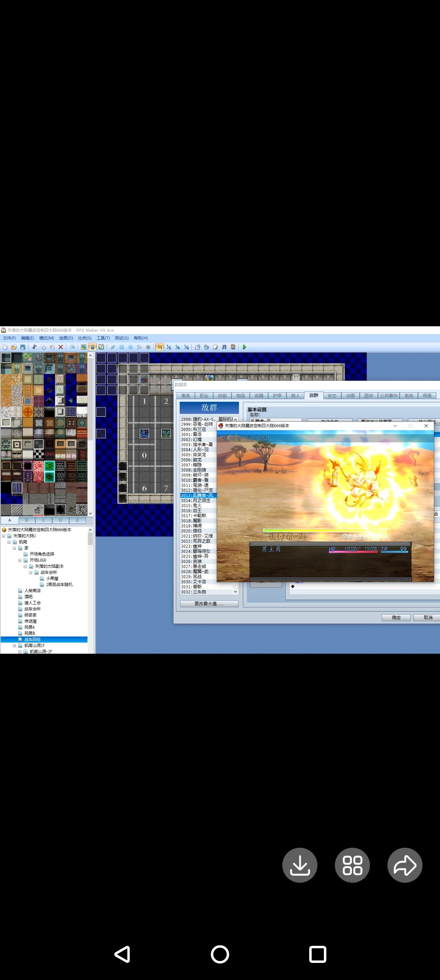Click the Save Project floppy icon
440x980 pixels.
[23, 347]
